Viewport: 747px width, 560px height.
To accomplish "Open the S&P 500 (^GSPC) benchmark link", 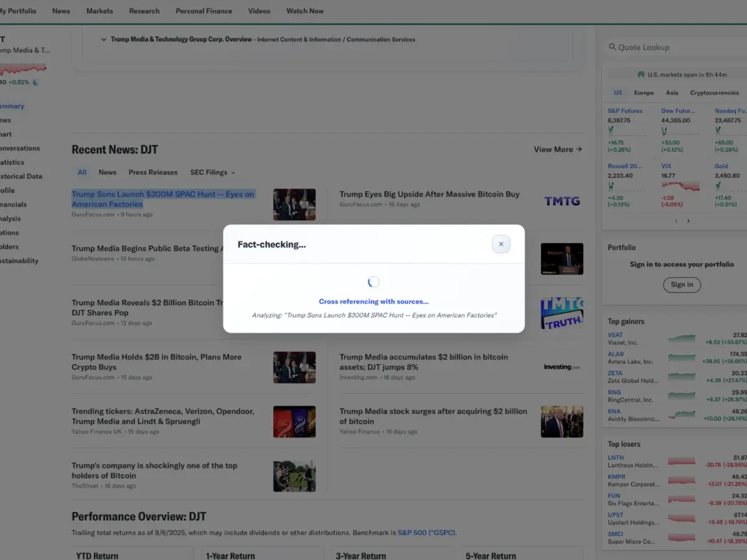I will click(426, 533).
